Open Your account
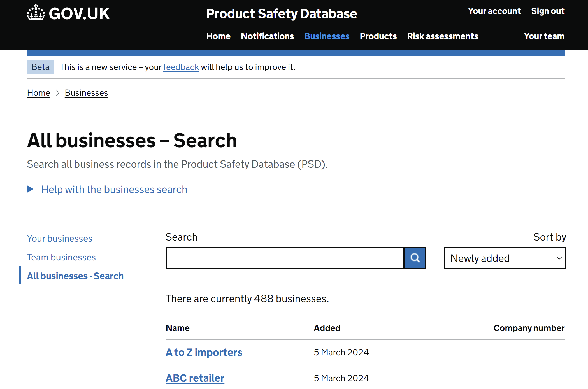Viewport: 588px width, 389px height. coord(494,11)
